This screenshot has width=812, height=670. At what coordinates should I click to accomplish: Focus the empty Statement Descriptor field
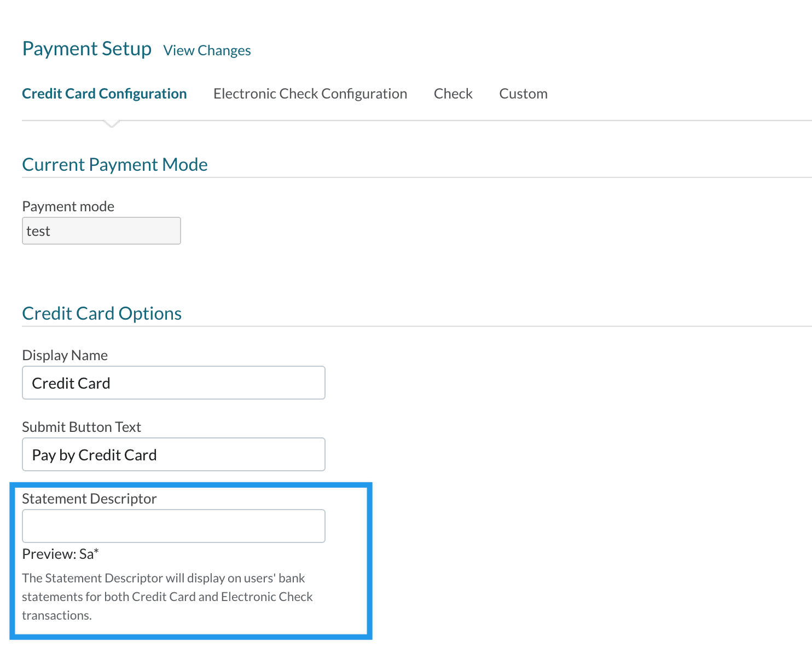tap(173, 526)
